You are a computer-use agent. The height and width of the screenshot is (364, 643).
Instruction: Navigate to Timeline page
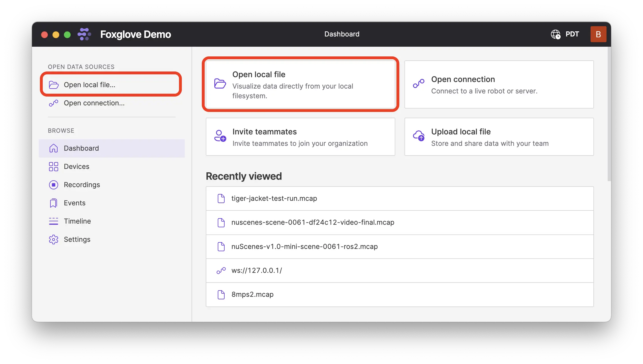(x=112, y=221)
